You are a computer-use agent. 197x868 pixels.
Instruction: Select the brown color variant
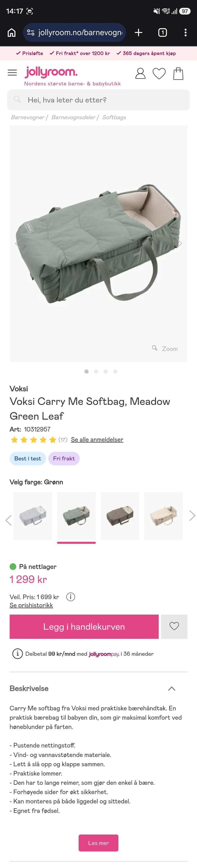pyautogui.click(x=120, y=516)
